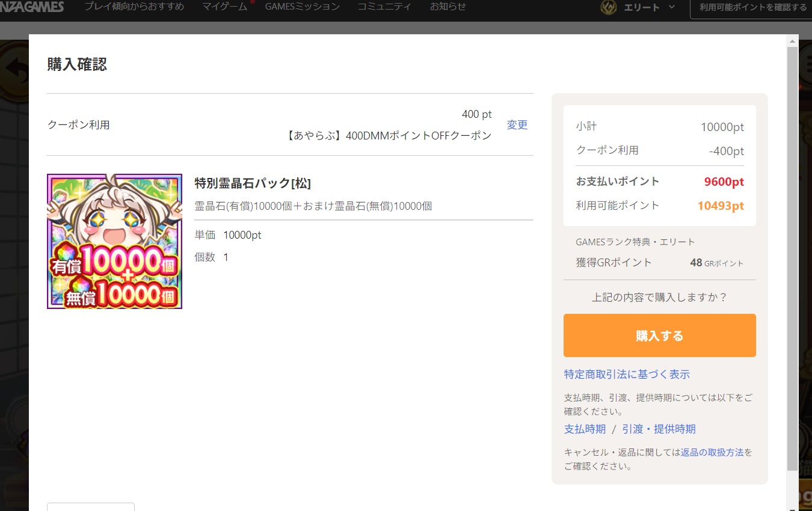
Task: Expand the エリート rank dropdown chevron
Action: point(672,7)
